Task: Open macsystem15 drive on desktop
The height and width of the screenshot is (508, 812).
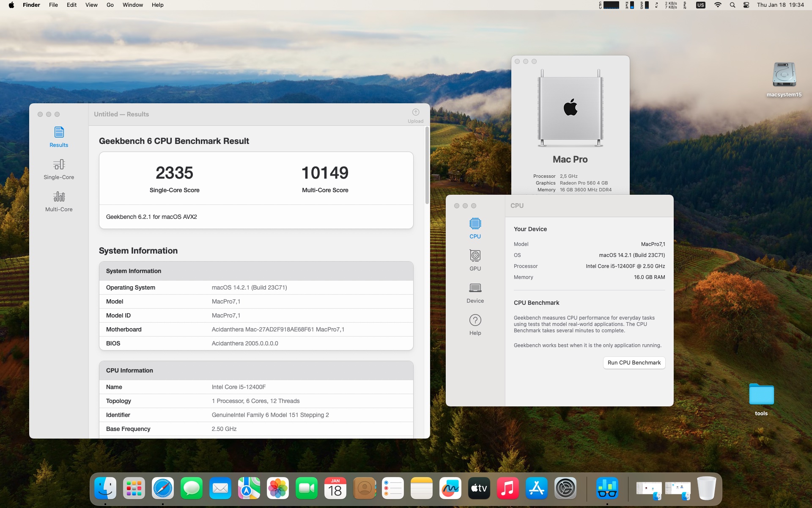Action: point(784,76)
